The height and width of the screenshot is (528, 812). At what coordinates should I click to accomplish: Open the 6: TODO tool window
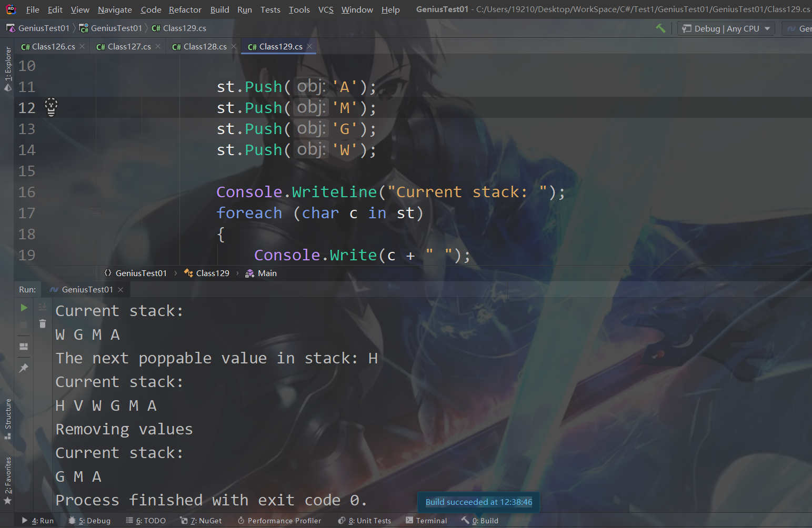[x=146, y=521]
